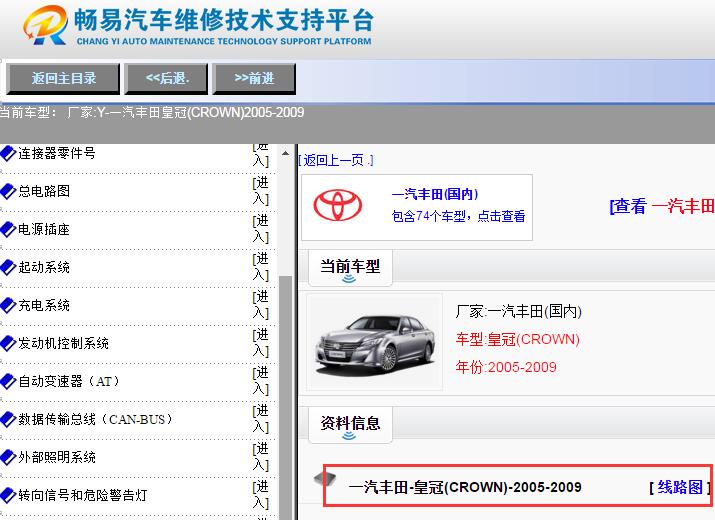
Task: Open the 查看 一汽丰田 link
Action: (x=662, y=206)
